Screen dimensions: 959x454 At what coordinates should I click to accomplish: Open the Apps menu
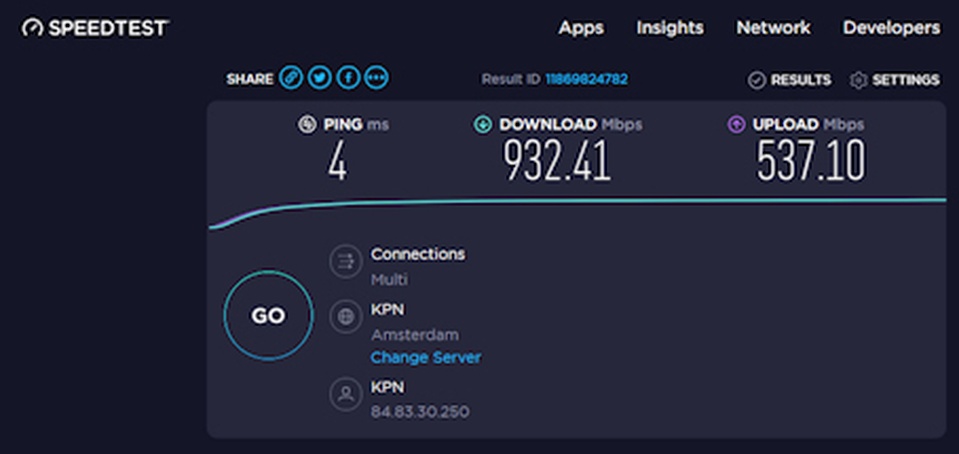pyautogui.click(x=581, y=28)
